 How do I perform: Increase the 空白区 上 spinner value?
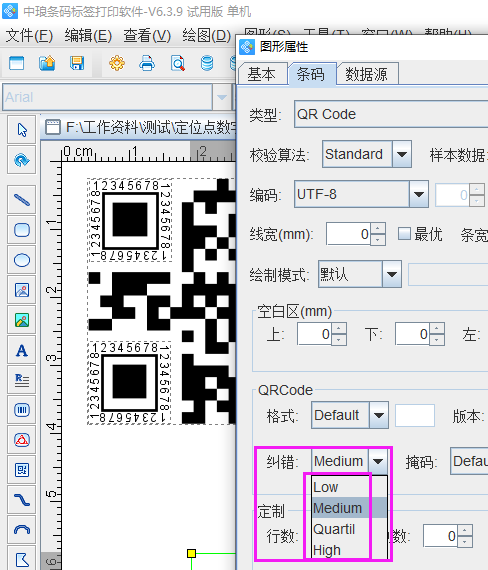pyautogui.click(x=339, y=328)
